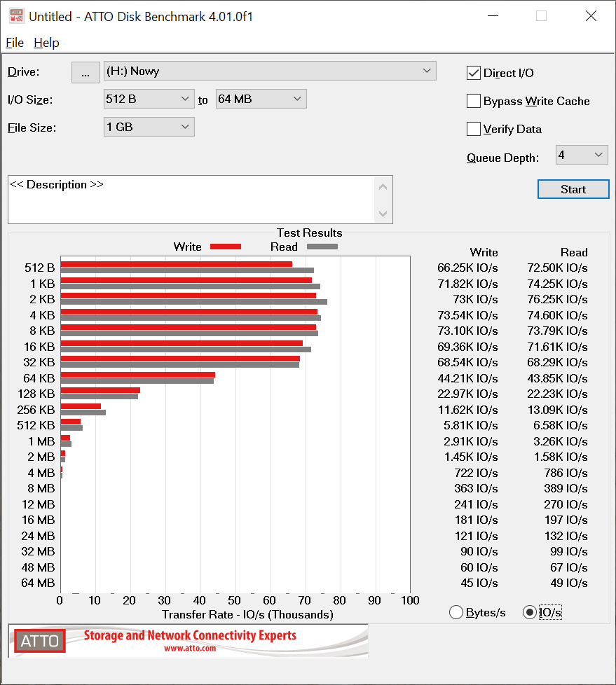Click the 16 KB row label in chart
The image size is (616, 685).
(39, 347)
